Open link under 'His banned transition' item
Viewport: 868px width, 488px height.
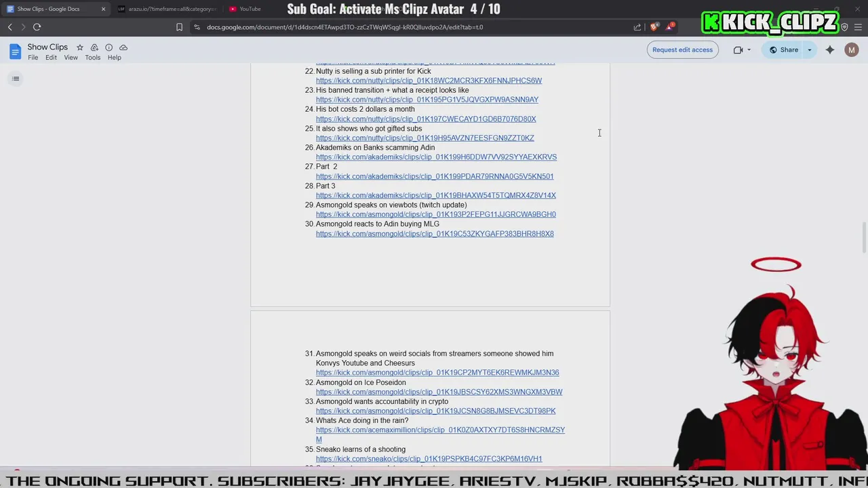coord(427,100)
